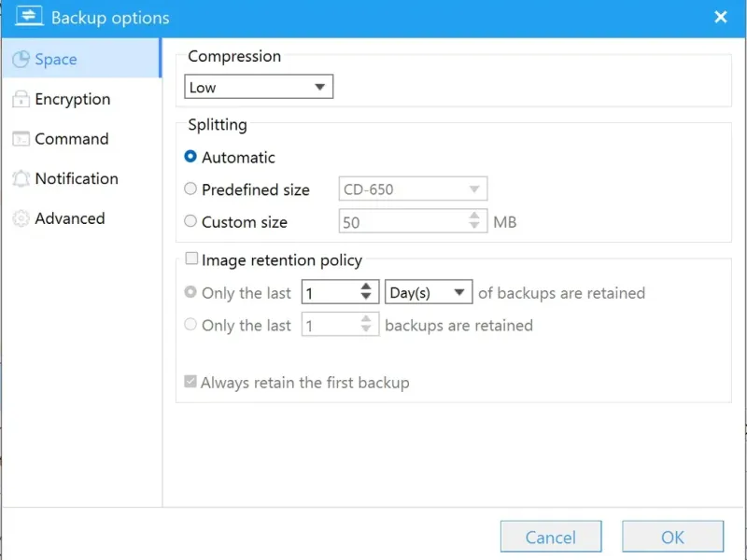Increase the retention days stepper value
The width and height of the screenshot is (747, 560).
(x=366, y=287)
